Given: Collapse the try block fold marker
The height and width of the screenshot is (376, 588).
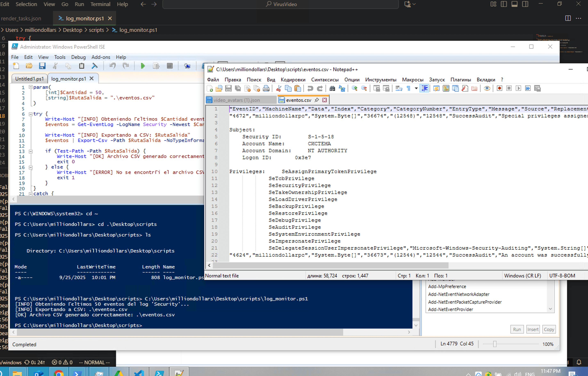Looking at the screenshot, I should point(31,114).
